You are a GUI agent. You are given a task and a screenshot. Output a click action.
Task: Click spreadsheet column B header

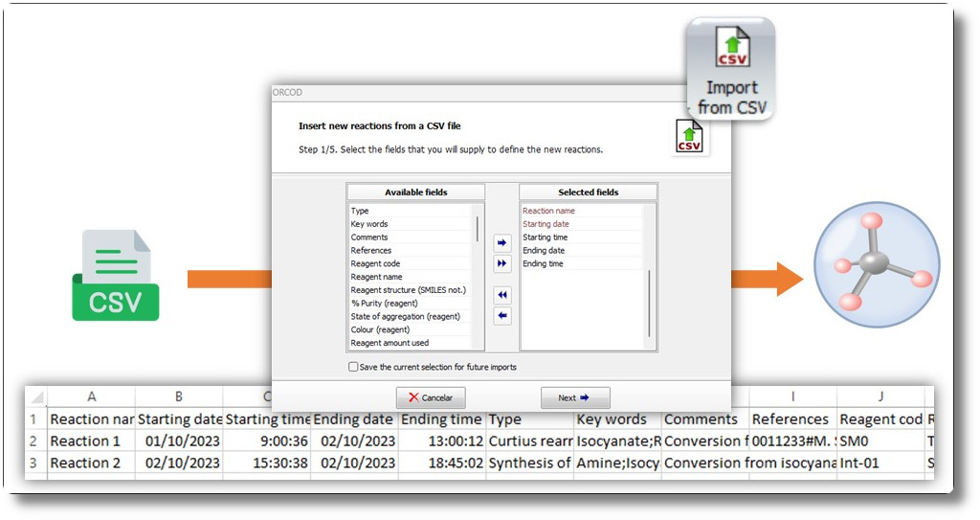point(179,396)
